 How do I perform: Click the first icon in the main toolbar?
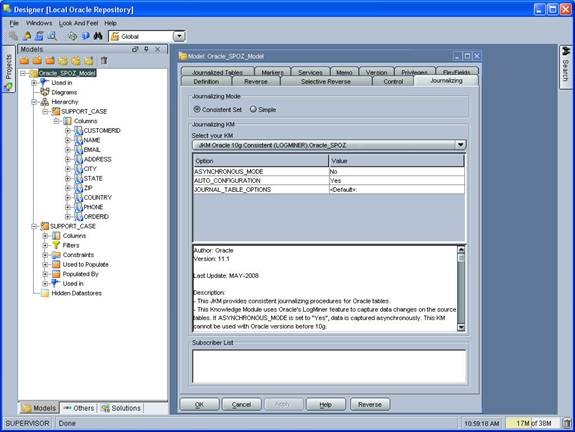point(14,36)
